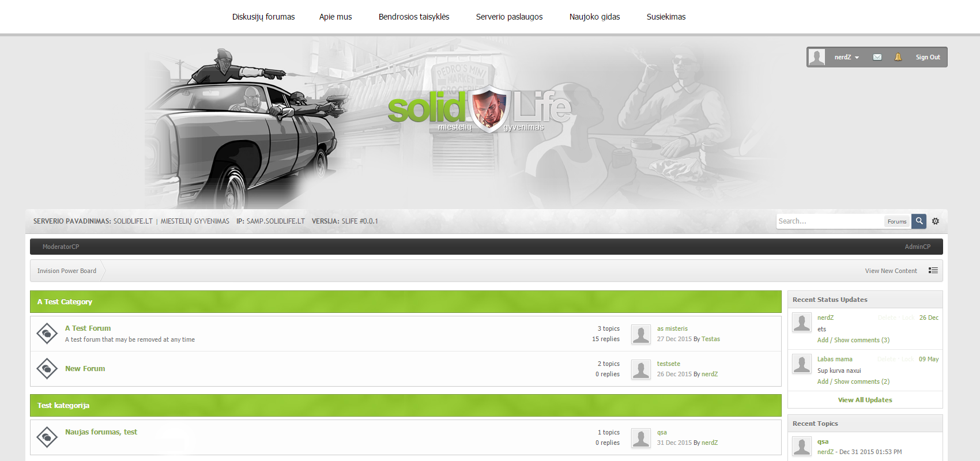Open the New Forum link
Image resolution: width=980 pixels, height=461 pixels.
[x=85, y=368]
